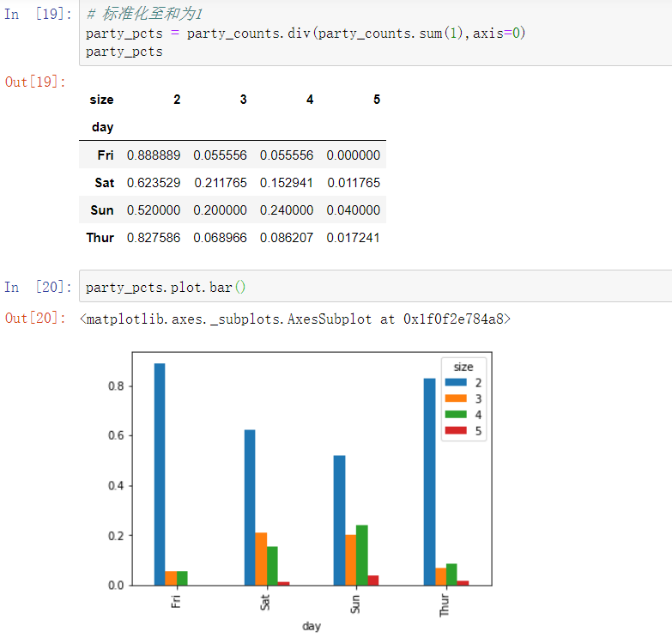The width and height of the screenshot is (672, 638).
Task: Click cell value 0.152941
Action: (287, 183)
